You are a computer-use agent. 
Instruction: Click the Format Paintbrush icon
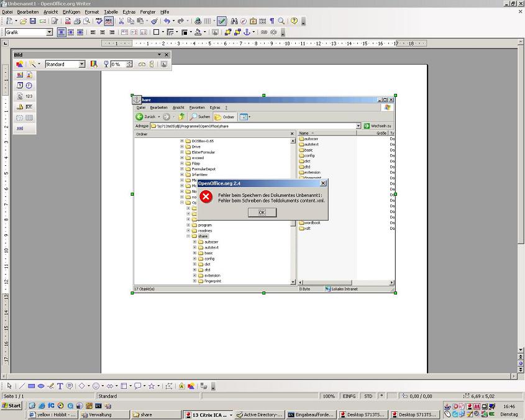154,21
